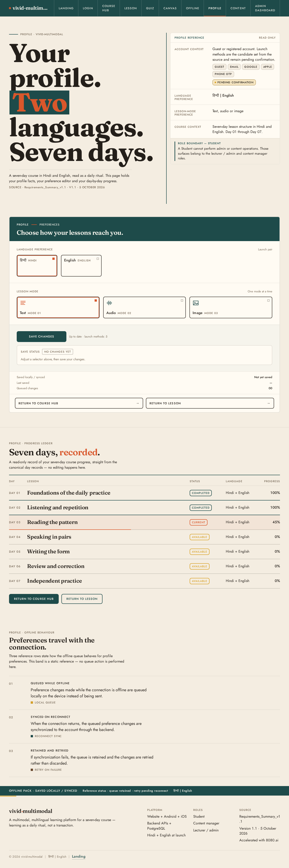Click the Reconnect Sync green swatch
Screen dimensions: 289x868
(32, 736)
